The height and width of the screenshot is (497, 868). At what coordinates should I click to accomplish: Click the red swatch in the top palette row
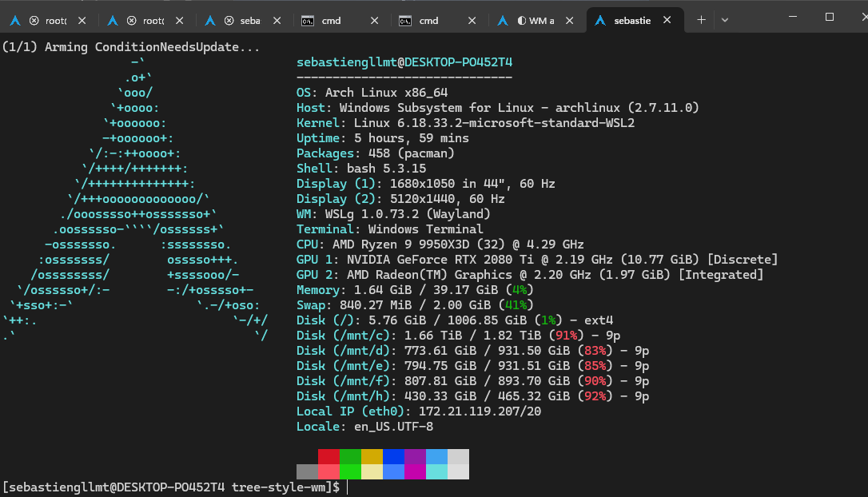point(328,456)
